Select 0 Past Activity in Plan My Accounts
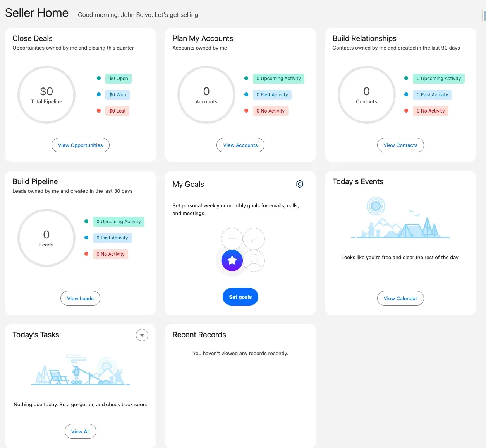 point(272,94)
